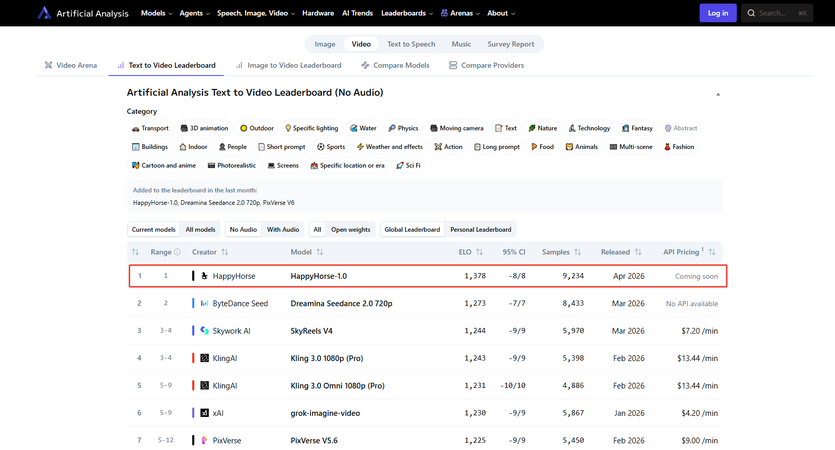Click the Fantasy category icon
The width and height of the screenshot is (835, 450).
(x=626, y=128)
